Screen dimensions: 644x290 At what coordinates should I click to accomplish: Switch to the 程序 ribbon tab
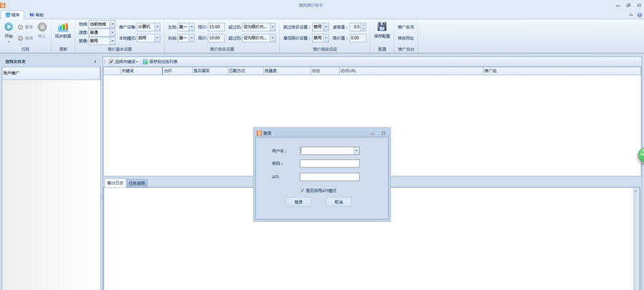[12, 15]
